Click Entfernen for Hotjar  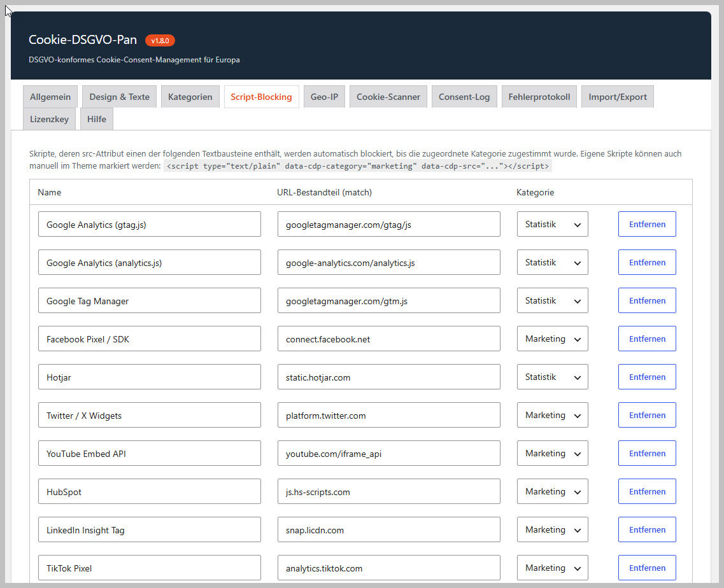[x=647, y=377]
